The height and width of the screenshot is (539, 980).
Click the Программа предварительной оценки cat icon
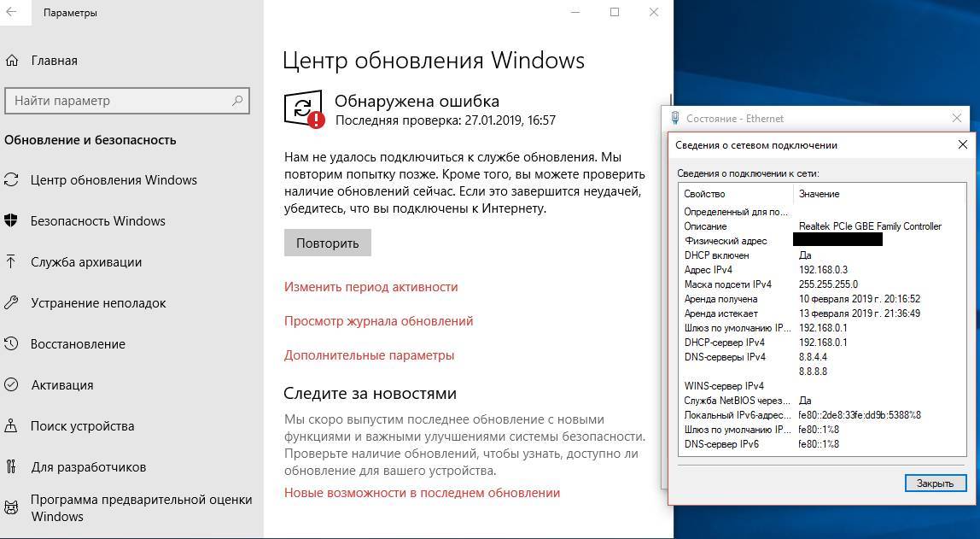11,507
